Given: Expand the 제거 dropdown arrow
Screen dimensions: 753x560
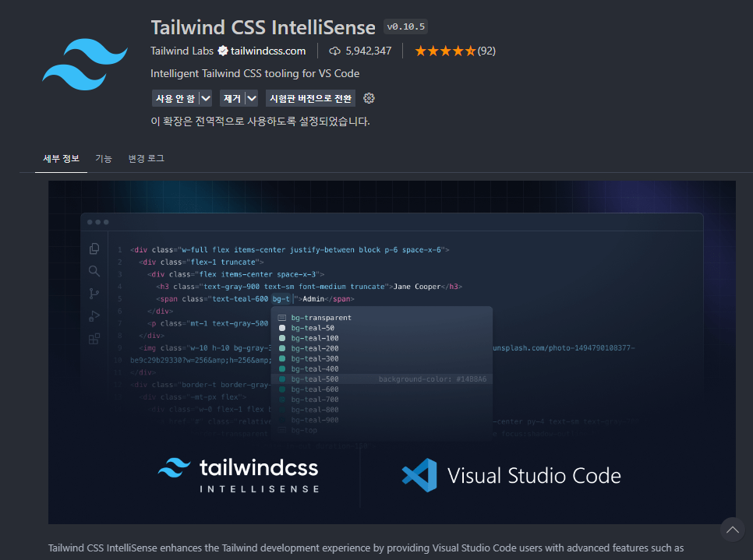Looking at the screenshot, I should tap(252, 98).
